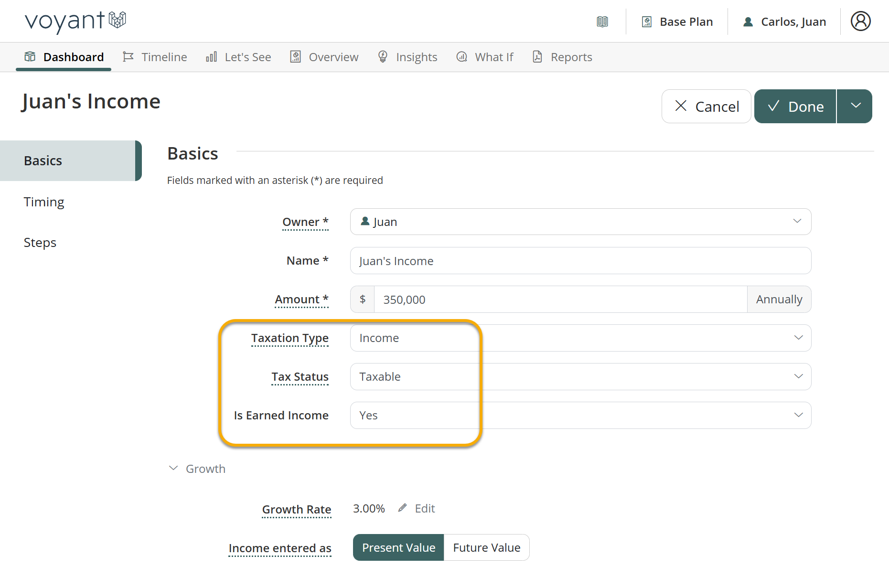Image resolution: width=889 pixels, height=588 pixels.
Task: Switch income entry to Future Value
Action: 486,547
